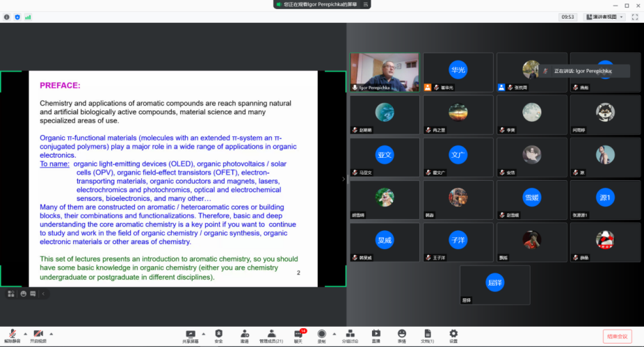Unmute the microphone in the meeting toolbar

pyautogui.click(x=12, y=334)
